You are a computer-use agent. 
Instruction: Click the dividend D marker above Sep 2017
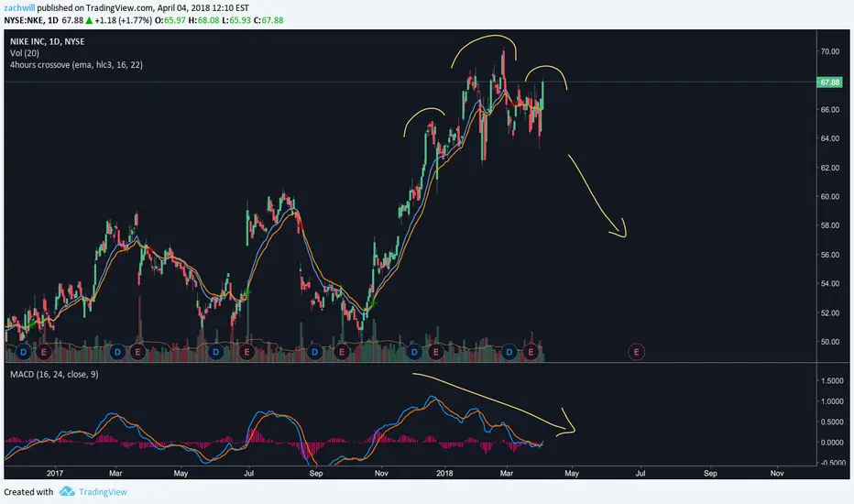click(x=314, y=352)
